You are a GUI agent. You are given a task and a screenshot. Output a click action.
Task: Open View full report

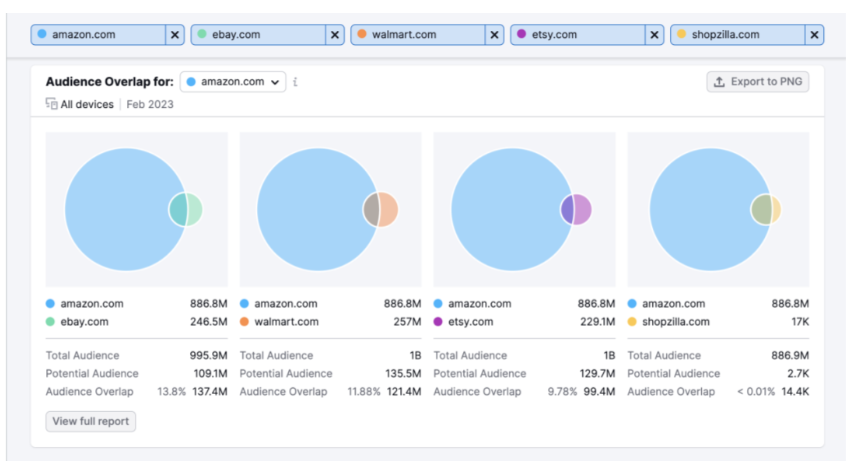point(90,421)
